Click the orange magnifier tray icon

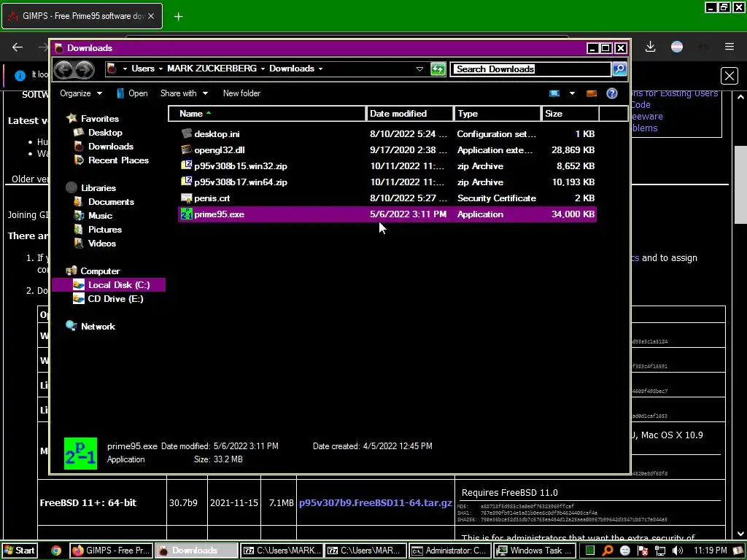[x=608, y=551]
